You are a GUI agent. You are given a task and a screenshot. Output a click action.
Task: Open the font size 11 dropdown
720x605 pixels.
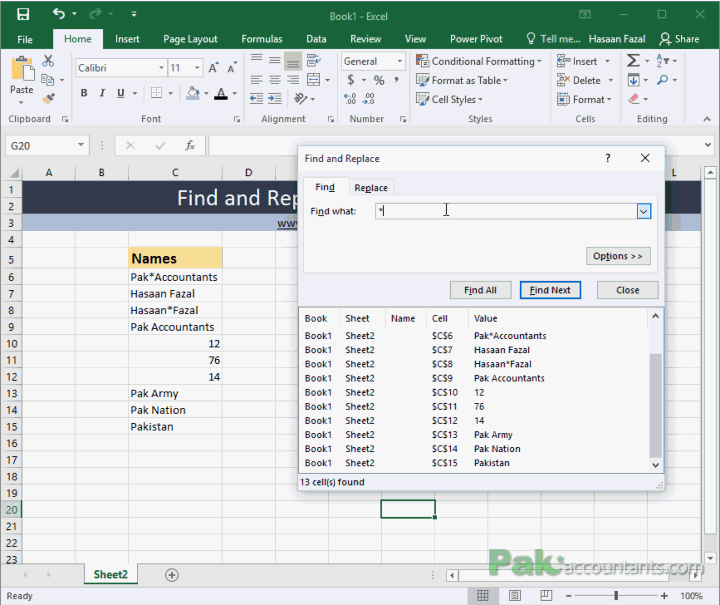point(197,68)
